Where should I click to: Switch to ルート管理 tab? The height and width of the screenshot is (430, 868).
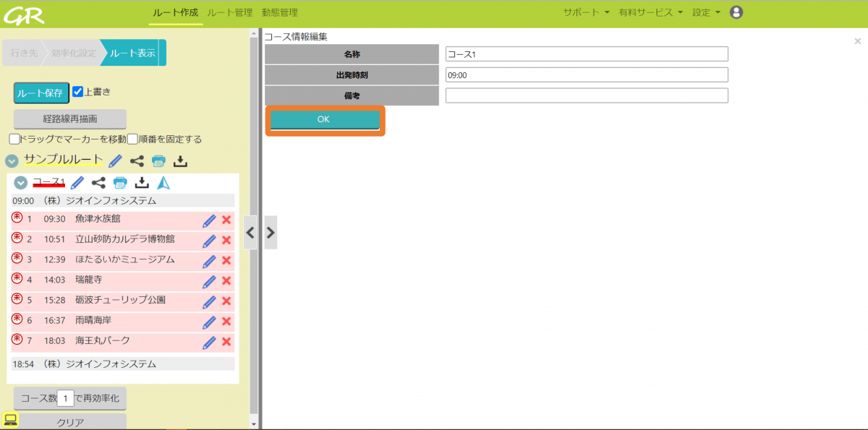229,12
